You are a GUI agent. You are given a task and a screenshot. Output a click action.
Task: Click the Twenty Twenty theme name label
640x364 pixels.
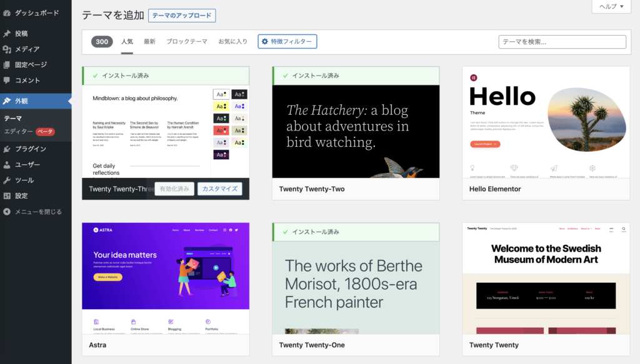tap(494, 345)
